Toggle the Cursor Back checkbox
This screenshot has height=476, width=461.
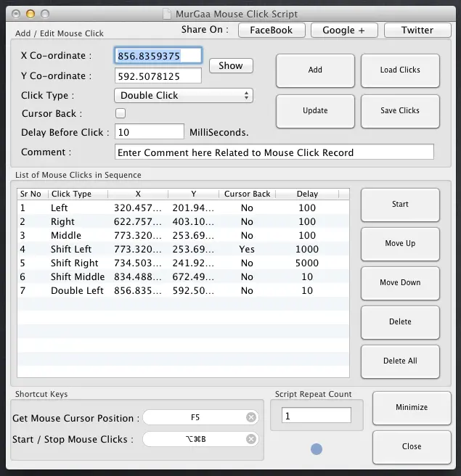(x=121, y=113)
